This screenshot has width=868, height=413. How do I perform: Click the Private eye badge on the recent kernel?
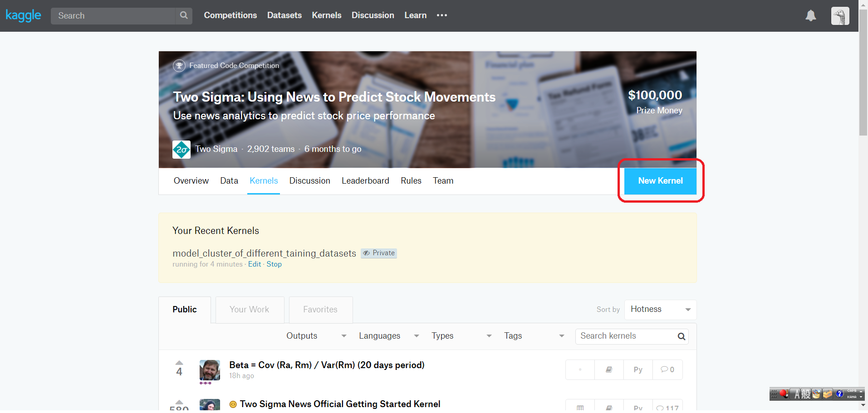click(x=379, y=253)
